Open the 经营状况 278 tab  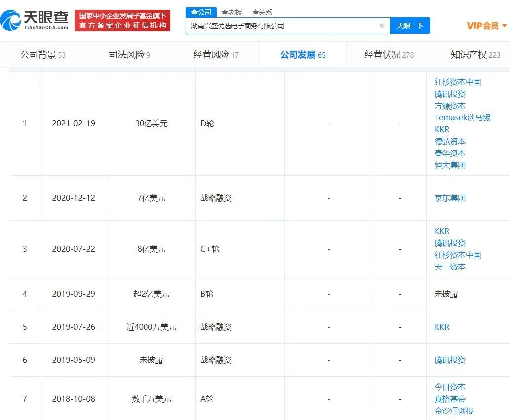389,55
